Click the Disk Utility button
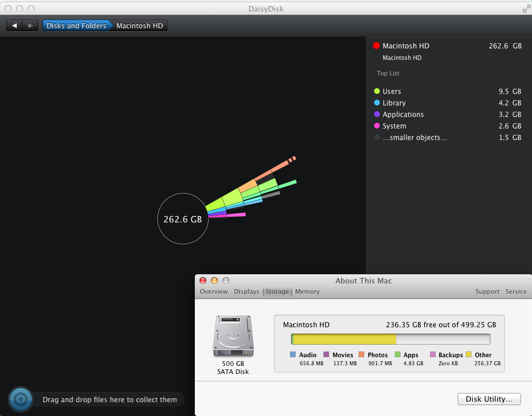Screen dimensions: 532x416 489,399
